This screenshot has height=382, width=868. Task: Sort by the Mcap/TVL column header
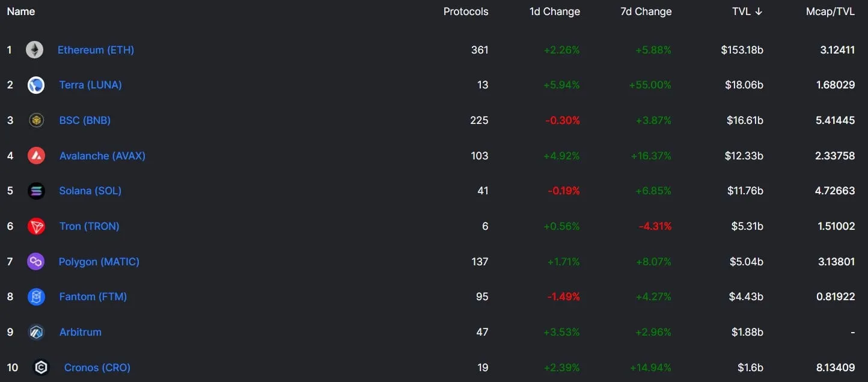click(830, 11)
